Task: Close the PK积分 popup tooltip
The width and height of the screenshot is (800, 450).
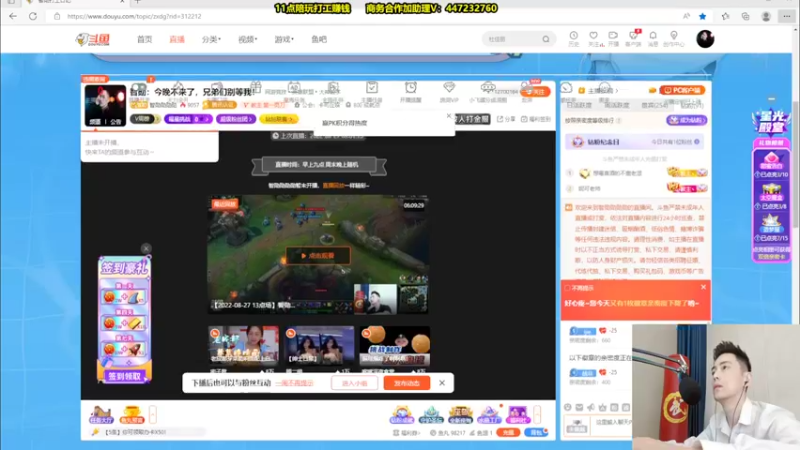Action: tap(449, 116)
